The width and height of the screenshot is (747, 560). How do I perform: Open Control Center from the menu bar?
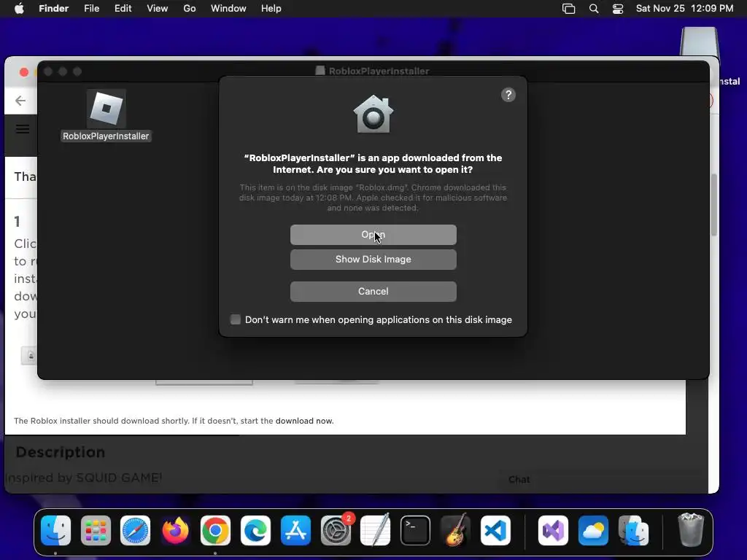(x=618, y=9)
